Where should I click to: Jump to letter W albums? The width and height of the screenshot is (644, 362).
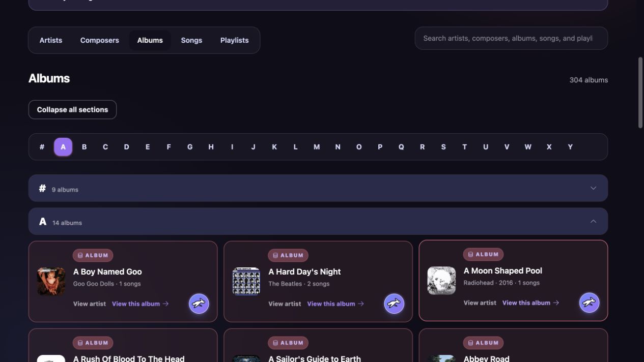[528, 147]
